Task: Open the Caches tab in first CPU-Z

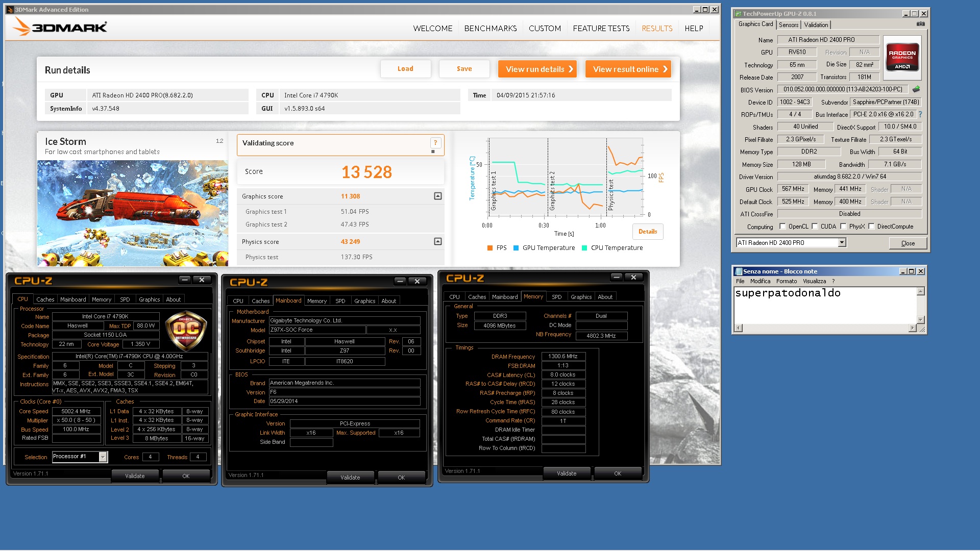Action: click(x=45, y=299)
